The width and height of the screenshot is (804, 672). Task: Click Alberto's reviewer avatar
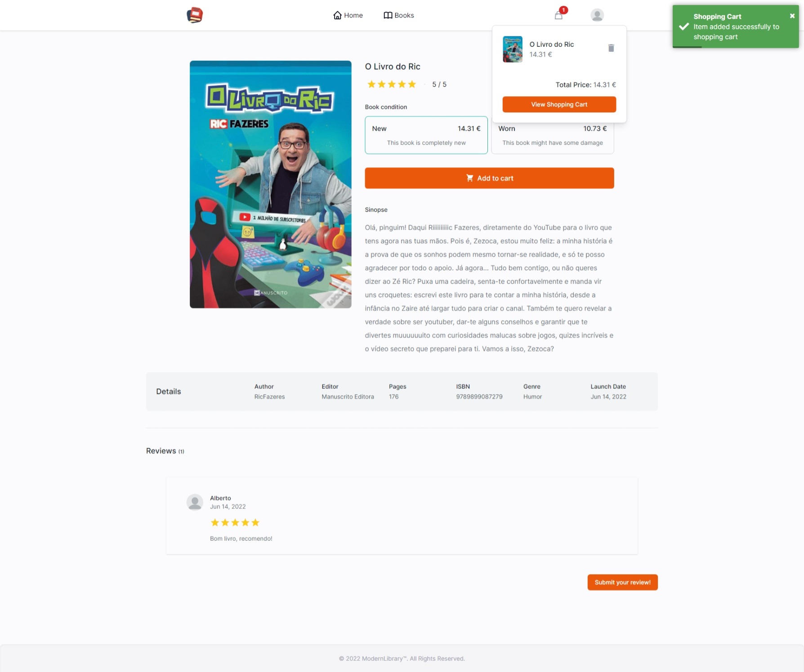(x=195, y=502)
